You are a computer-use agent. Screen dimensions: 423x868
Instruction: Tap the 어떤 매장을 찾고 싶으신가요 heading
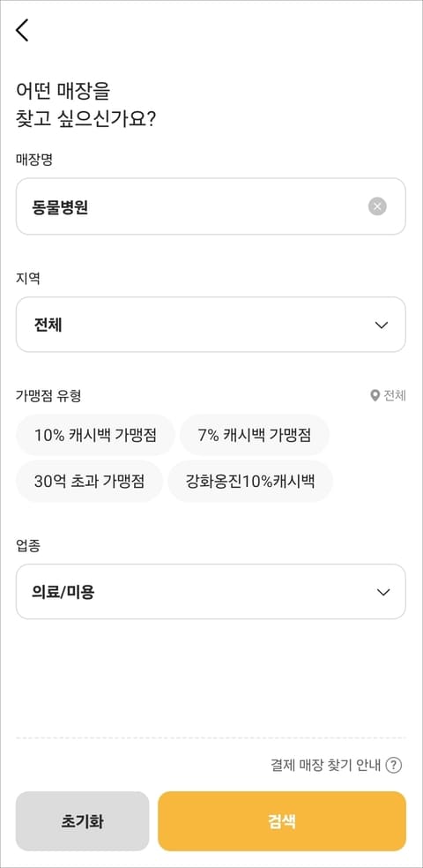tap(85, 105)
